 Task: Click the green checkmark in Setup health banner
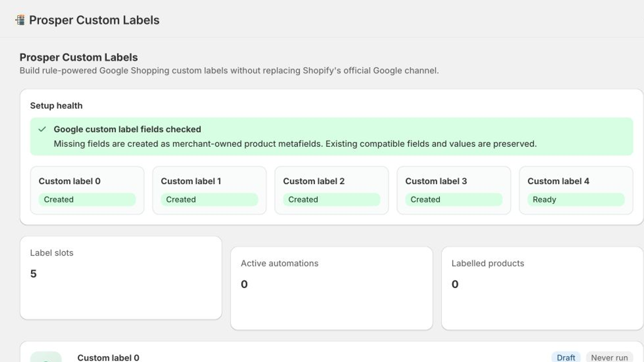pyautogui.click(x=42, y=129)
